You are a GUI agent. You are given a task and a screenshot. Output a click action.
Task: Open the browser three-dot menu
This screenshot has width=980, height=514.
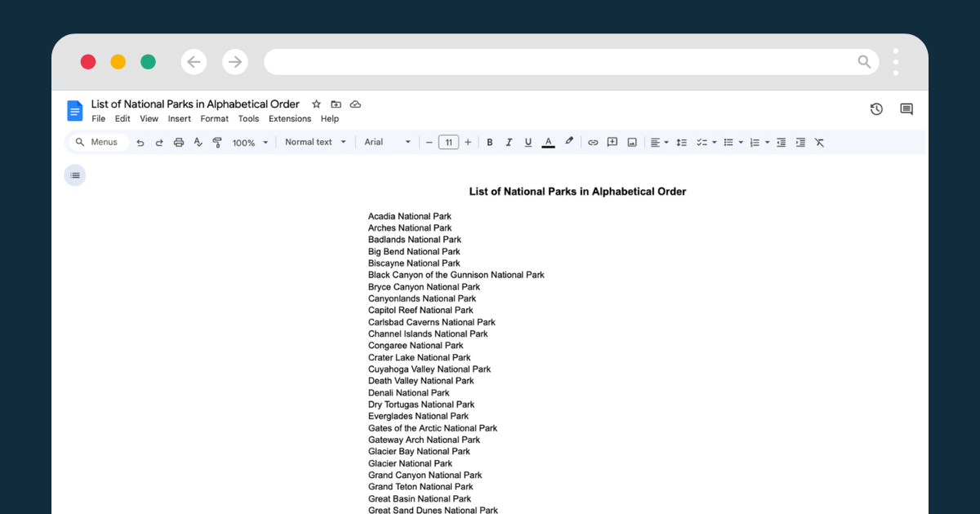pyautogui.click(x=896, y=62)
